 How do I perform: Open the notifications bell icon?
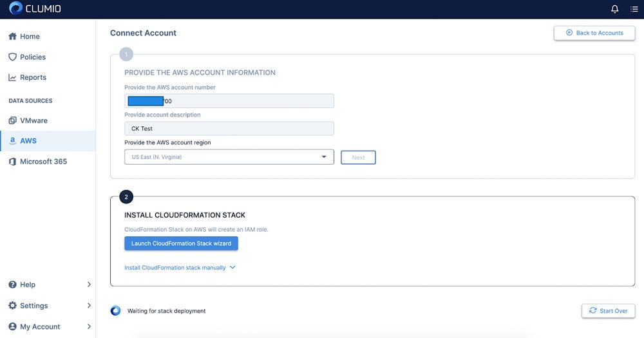coord(614,8)
